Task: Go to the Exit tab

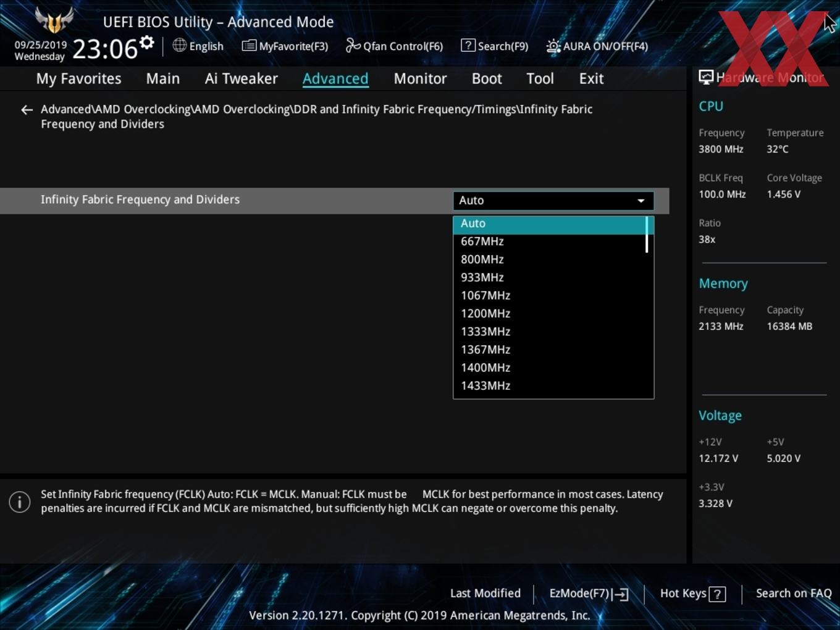Action: coord(591,79)
